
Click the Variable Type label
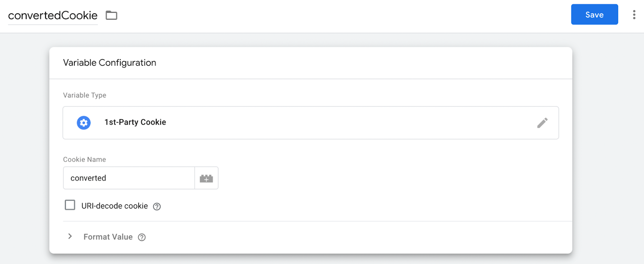[x=85, y=95]
